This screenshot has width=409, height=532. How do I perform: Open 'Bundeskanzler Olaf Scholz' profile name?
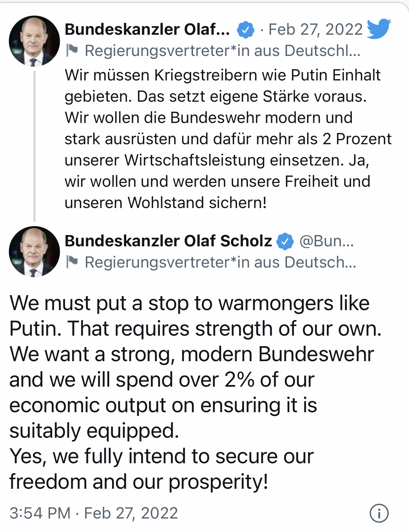pyautogui.click(x=168, y=241)
